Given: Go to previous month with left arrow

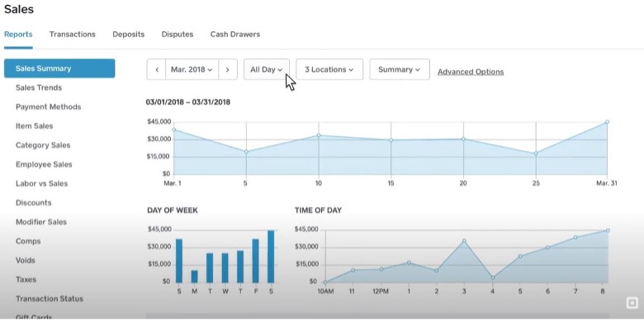Looking at the screenshot, I should click(157, 70).
